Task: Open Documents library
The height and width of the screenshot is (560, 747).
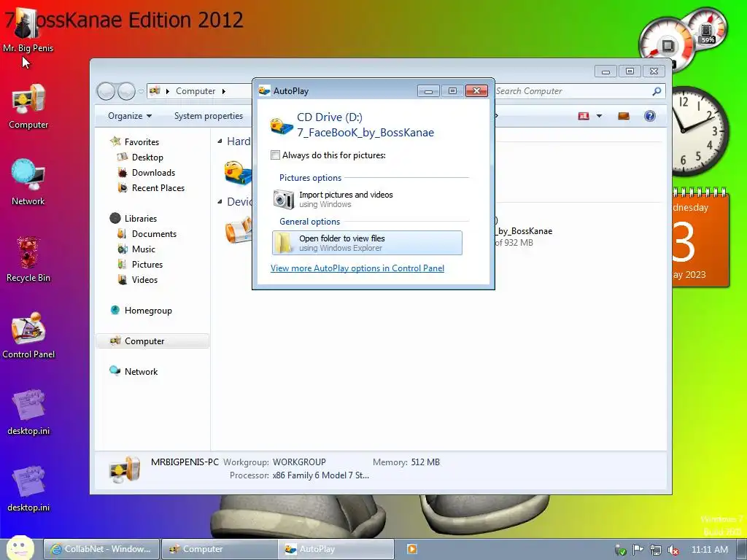Action: click(x=154, y=234)
